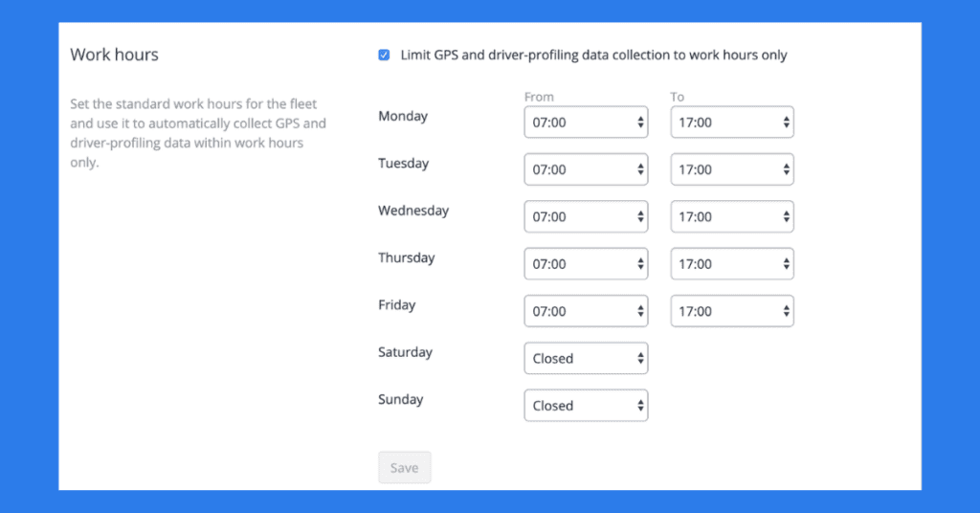Open Saturday Closed dropdown

586,358
